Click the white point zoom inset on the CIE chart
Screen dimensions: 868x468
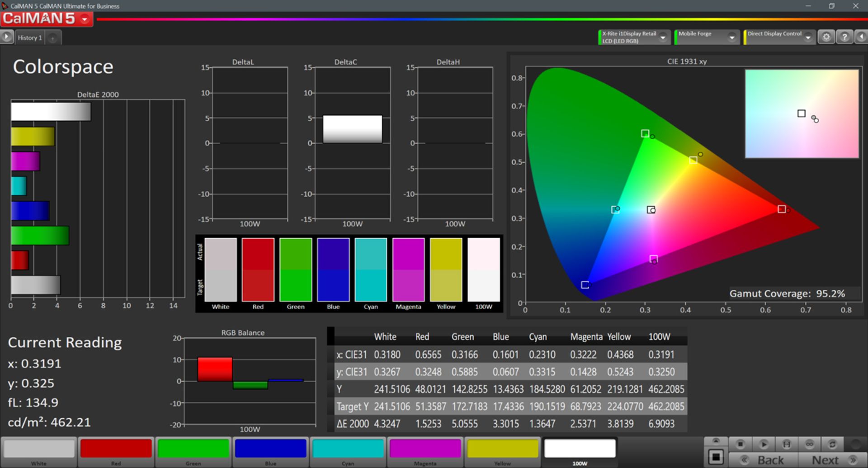tap(802, 113)
